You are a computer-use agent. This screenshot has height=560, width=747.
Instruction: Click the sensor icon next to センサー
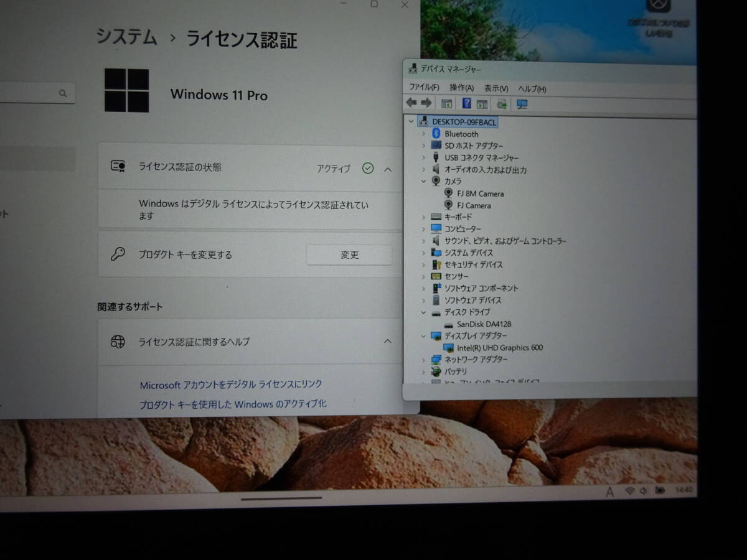[x=436, y=276]
